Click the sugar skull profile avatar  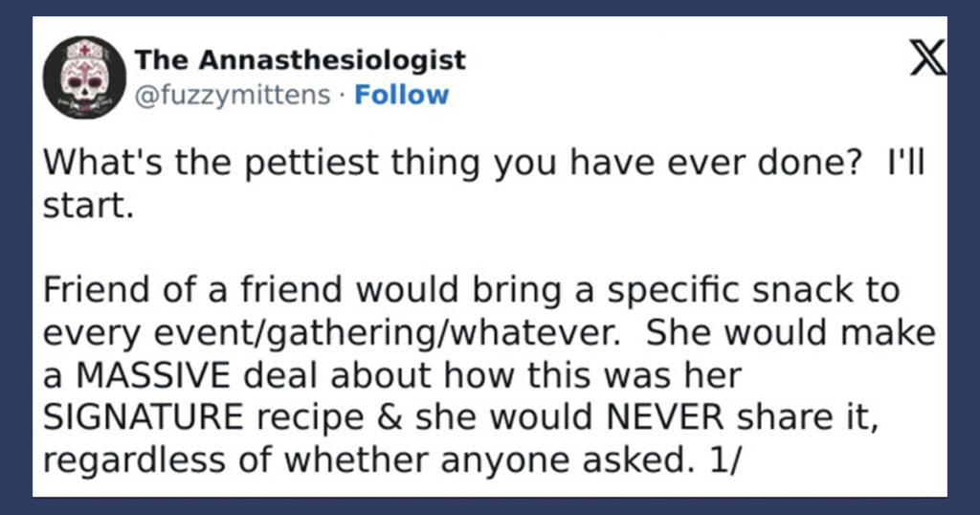point(84,77)
